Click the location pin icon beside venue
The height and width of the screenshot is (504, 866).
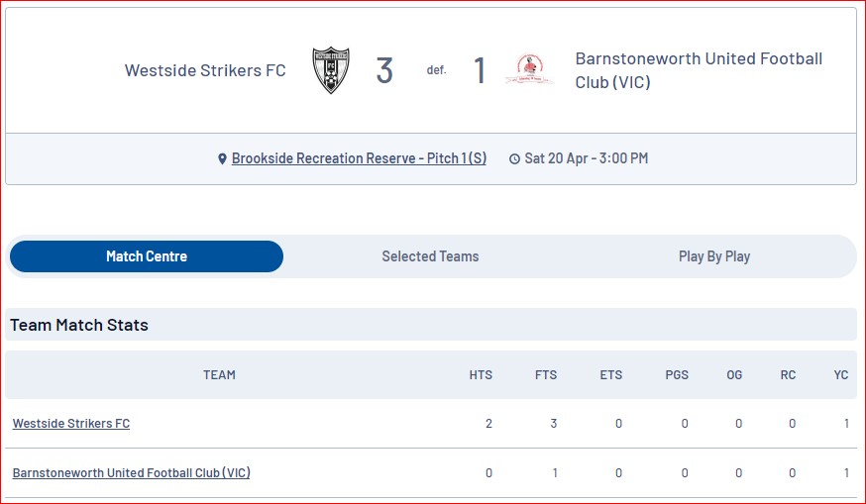(222, 159)
